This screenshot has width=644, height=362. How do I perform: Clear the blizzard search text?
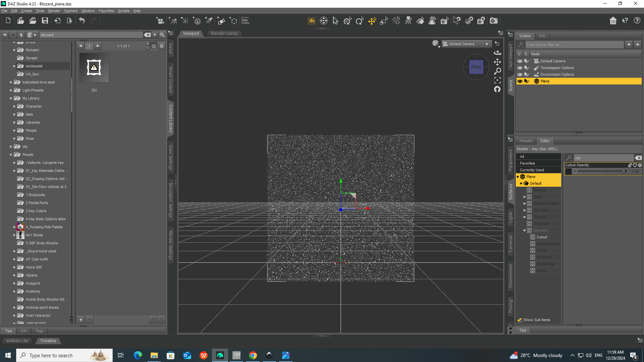147,35
